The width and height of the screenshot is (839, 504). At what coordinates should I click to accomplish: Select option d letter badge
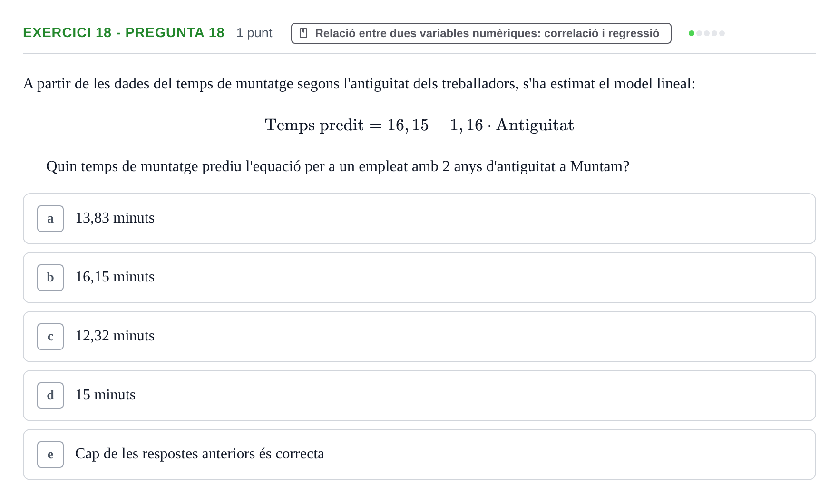(x=50, y=396)
